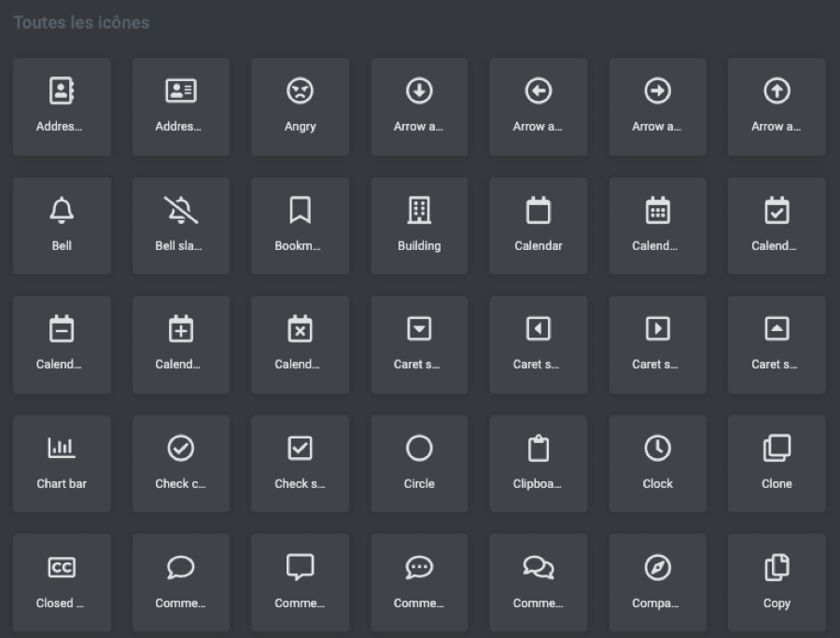This screenshot has height=638, width=840.
Task: Select the Clone icon
Action: pos(777,463)
